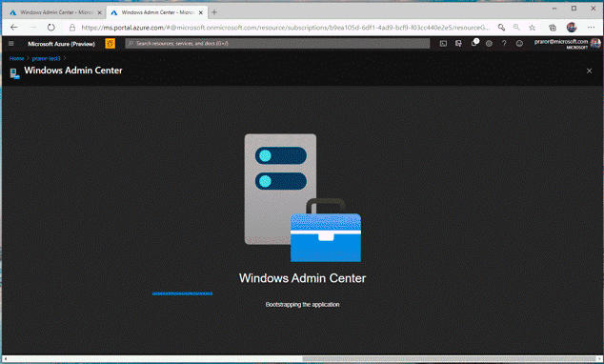The width and height of the screenshot is (604, 364).
Task: Open a new browser tab
Action: [x=214, y=12]
